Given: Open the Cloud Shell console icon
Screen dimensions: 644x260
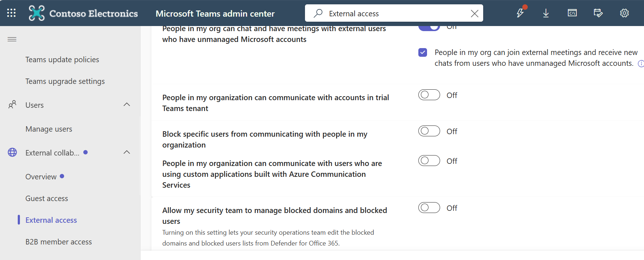Looking at the screenshot, I should click(x=572, y=13).
